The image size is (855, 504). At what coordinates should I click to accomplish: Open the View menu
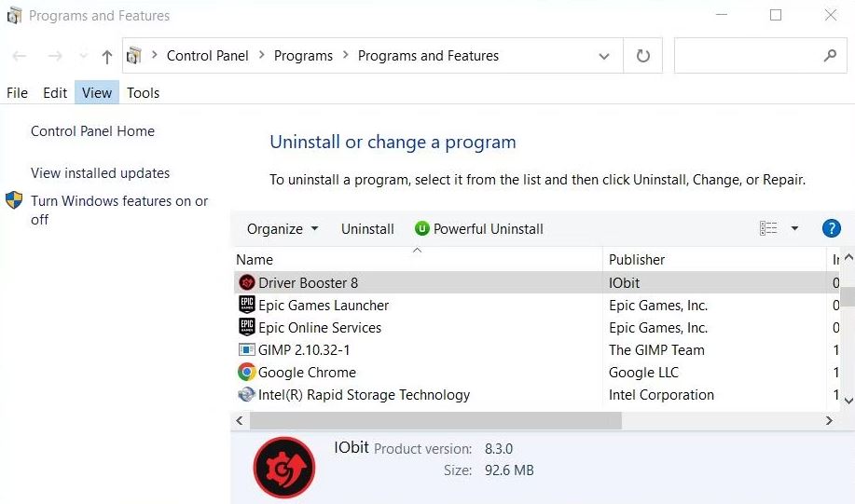click(x=97, y=92)
